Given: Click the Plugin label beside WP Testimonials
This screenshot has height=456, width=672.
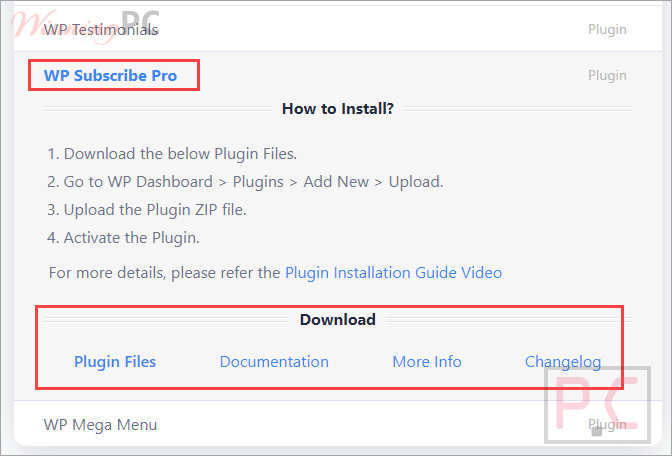Looking at the screenshot, I should tap(607, 30).
